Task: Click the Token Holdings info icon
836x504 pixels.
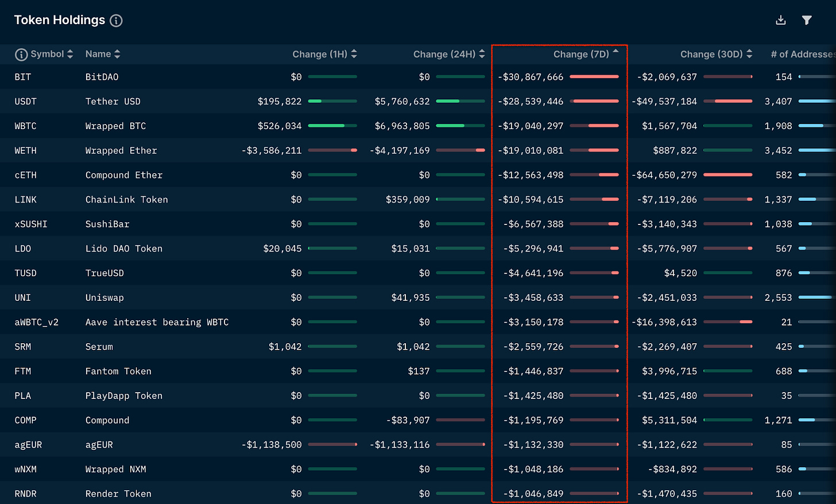Action: click(116, 21)
